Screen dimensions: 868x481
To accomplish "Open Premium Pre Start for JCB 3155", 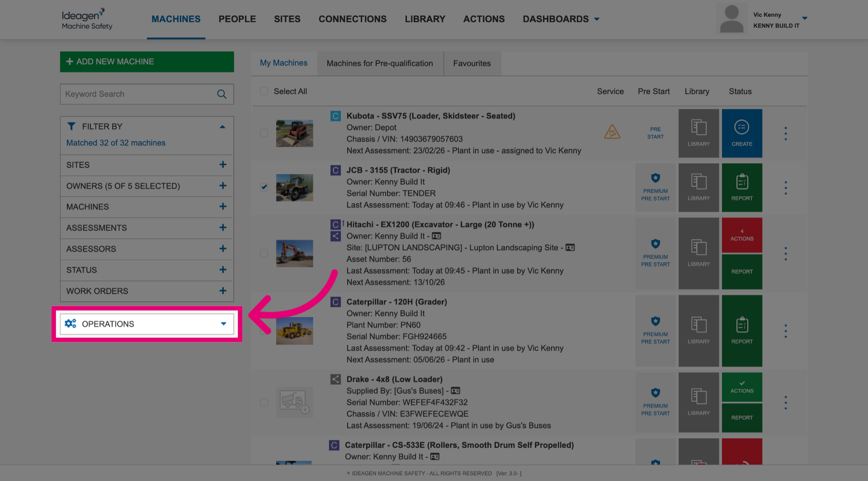I will pyautogui.click(x=656, y=188).
